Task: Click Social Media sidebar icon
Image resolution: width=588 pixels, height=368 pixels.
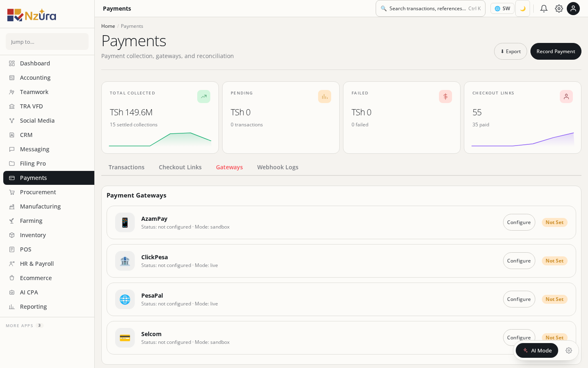Action: [x=12, y=121]
